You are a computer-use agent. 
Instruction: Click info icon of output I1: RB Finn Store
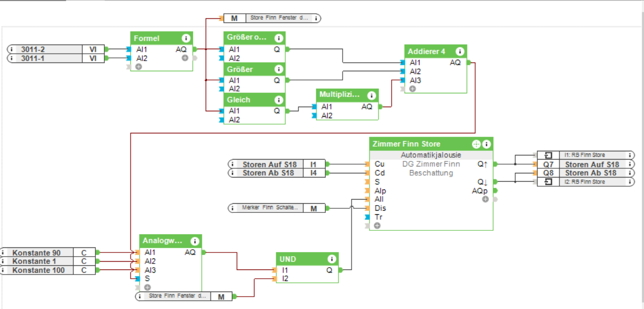coord(629,155)
